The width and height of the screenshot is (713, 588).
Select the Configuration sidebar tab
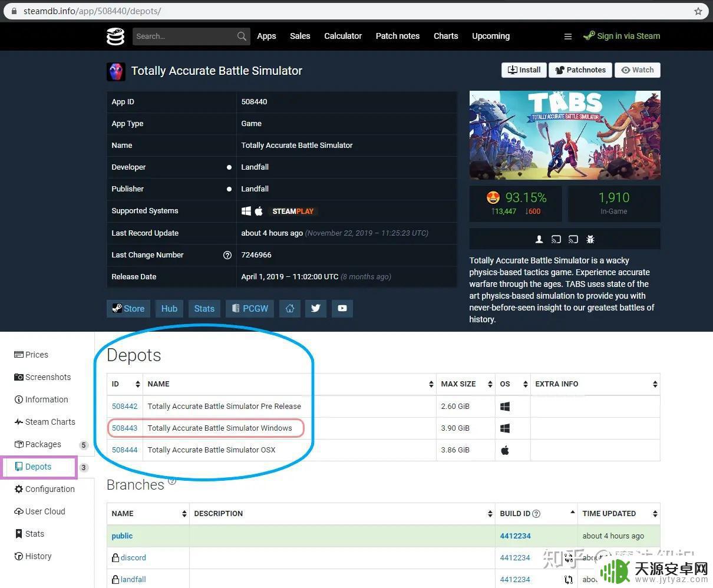coord(45,489)
